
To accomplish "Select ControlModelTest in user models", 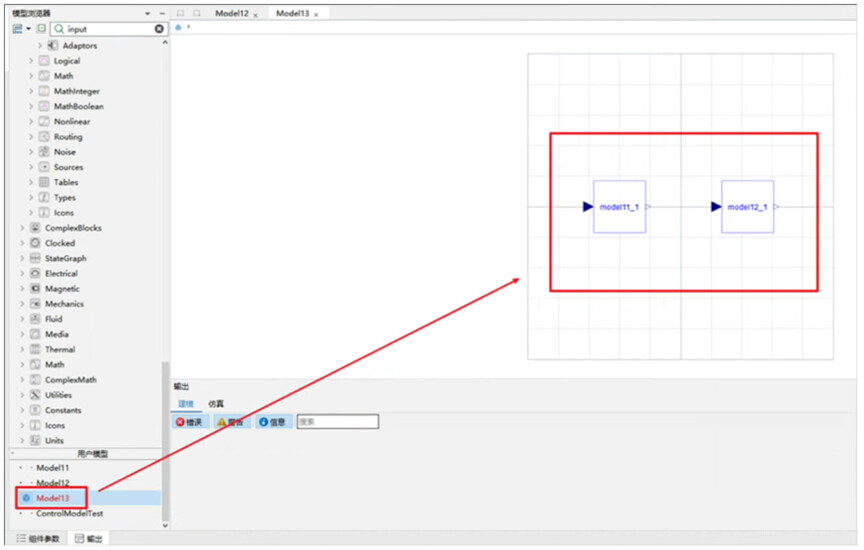I will (x=69, y=513).
